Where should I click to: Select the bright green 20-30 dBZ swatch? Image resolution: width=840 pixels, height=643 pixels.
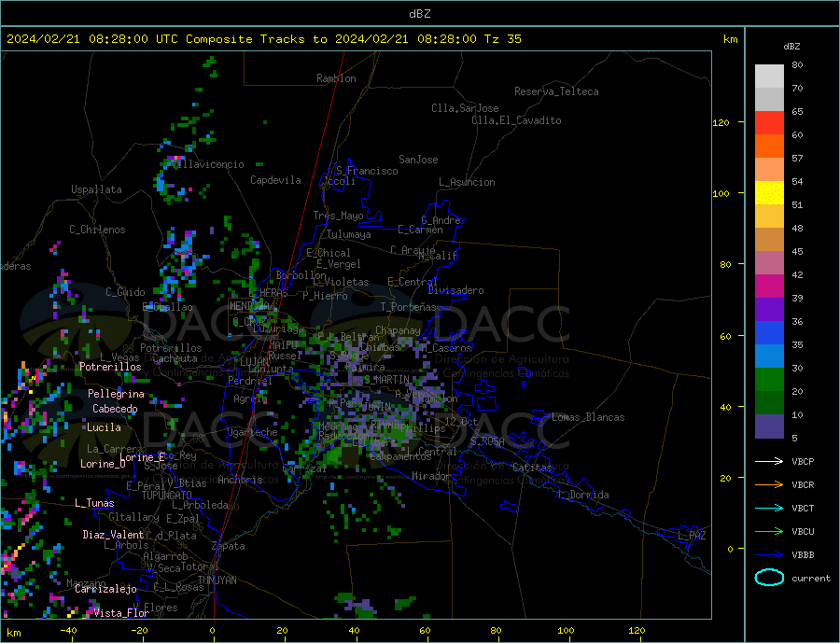[x=769, y=380]
